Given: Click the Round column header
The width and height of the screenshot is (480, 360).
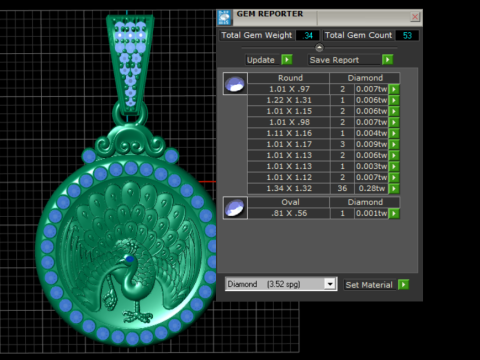Looking at the screenshot, I should [x=289, y=78].
